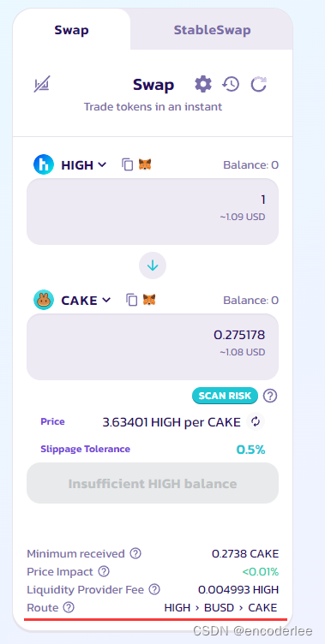
Task: Show help for Minimum received
Action: click(x=135, y=553)
